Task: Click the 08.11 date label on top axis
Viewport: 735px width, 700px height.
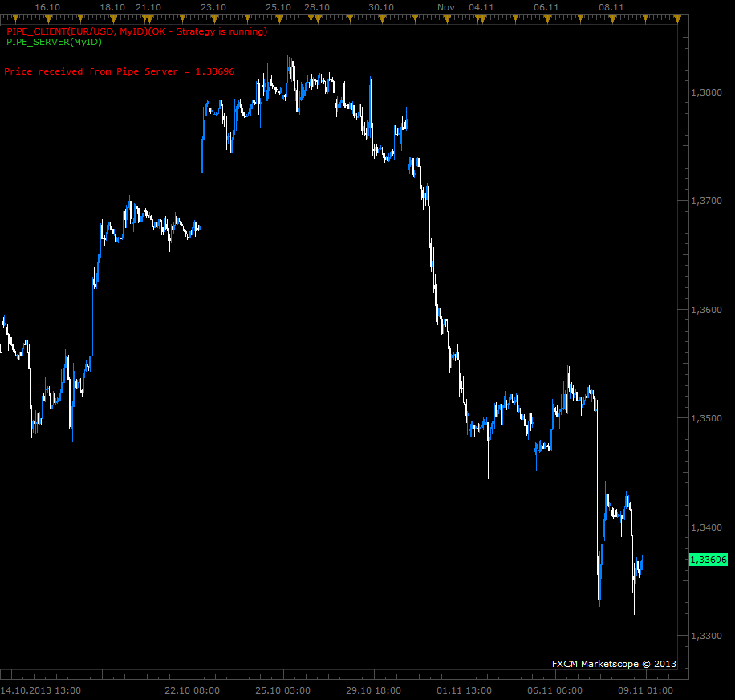Action: [611, 7]
